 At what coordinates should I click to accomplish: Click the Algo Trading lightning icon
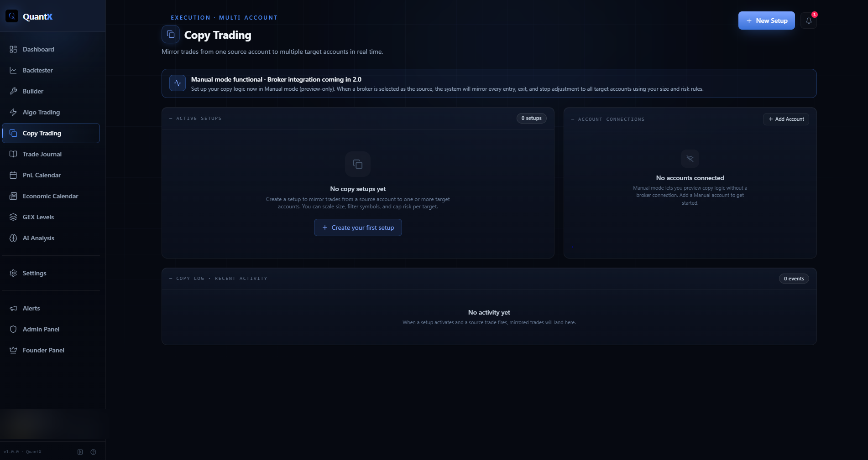(13, 112)
